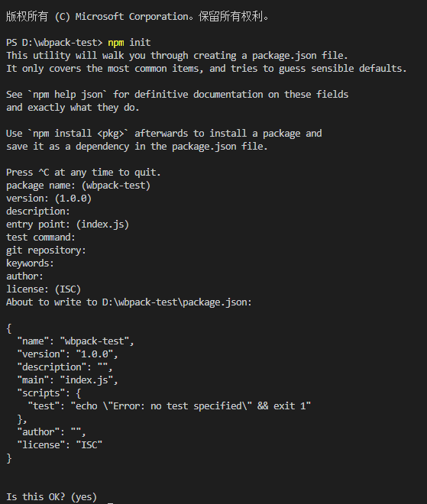Click the 'Press ^C at any time to quit' line
The height and width of the screenshot is (504, 427).
pyautogui.click(x=83, y=173)
